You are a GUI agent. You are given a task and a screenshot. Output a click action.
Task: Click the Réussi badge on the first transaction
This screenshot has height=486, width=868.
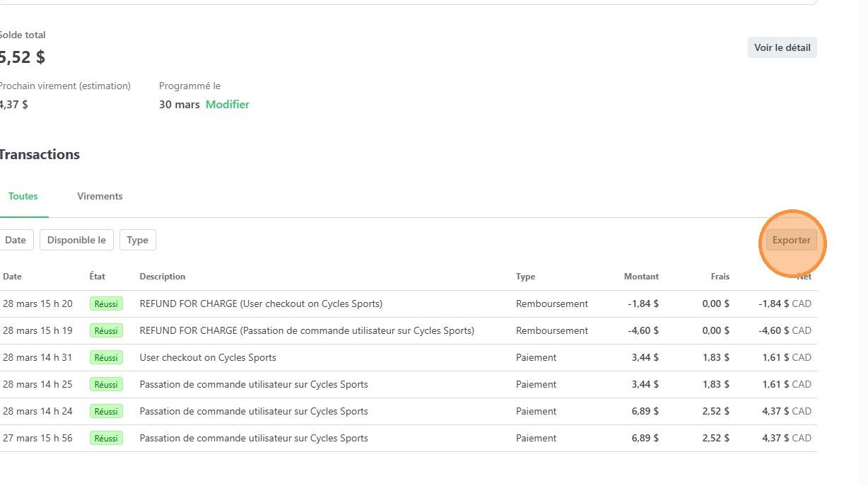[x=106, y=304]
